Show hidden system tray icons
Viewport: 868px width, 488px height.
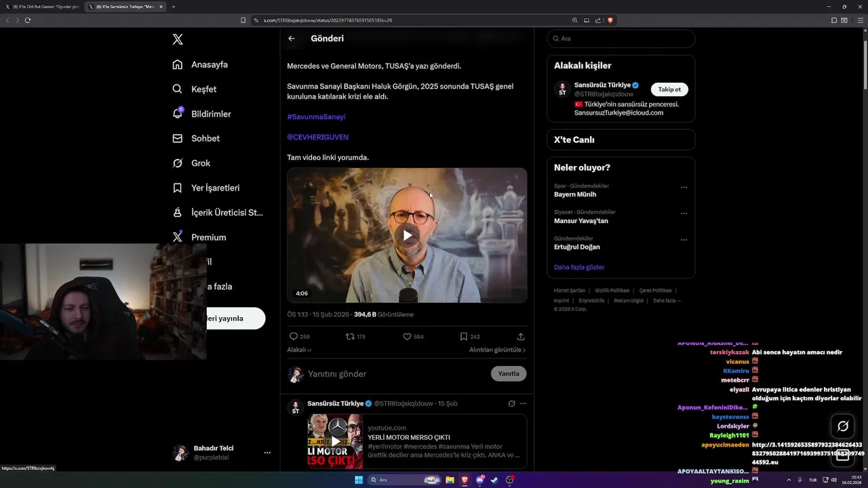789,480
